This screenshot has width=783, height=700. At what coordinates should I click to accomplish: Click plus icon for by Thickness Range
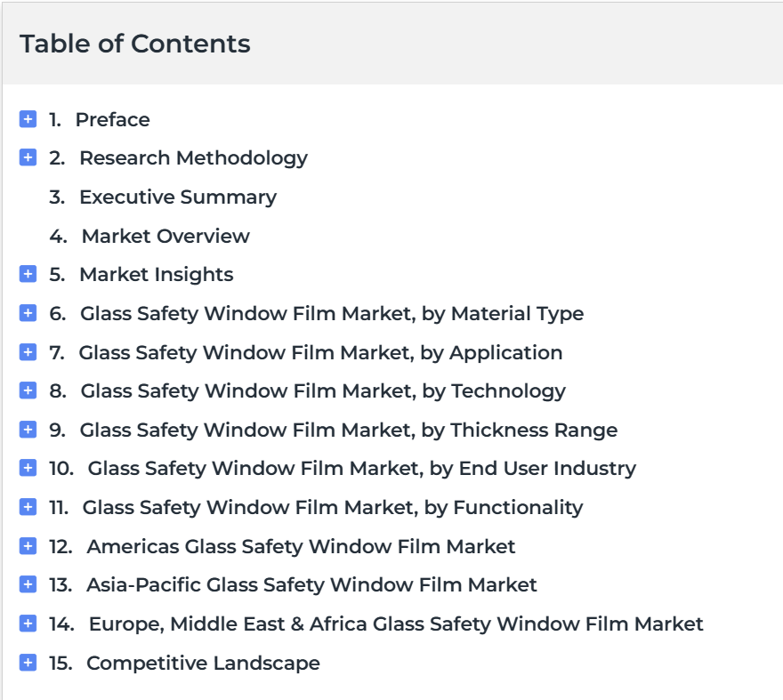pyautogui.click(x=28, y=430)
